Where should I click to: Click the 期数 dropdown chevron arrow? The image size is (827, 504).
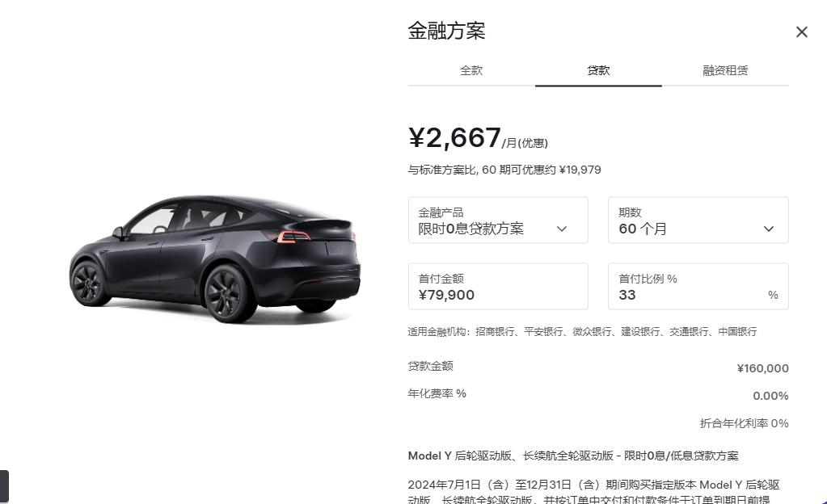coord(769,229)
